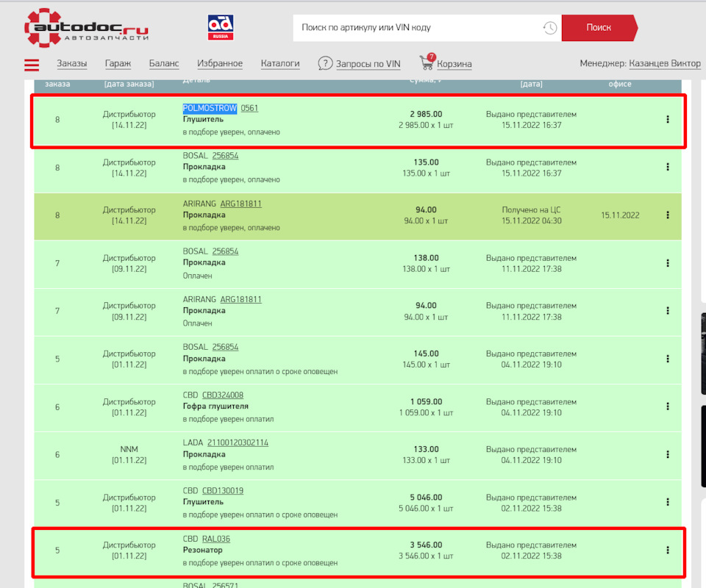Open the shopping cart icon
The width and height of the screenshot is (706, 588).
427,62
